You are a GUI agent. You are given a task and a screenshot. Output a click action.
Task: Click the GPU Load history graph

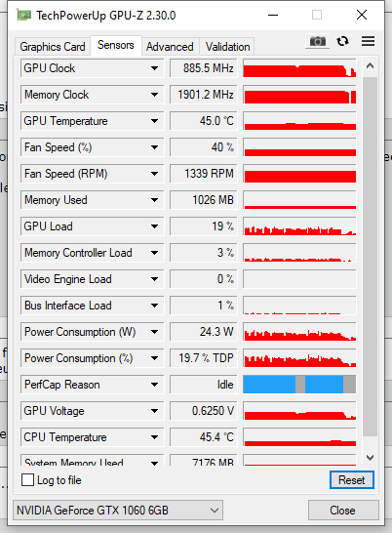pos(299,226)
